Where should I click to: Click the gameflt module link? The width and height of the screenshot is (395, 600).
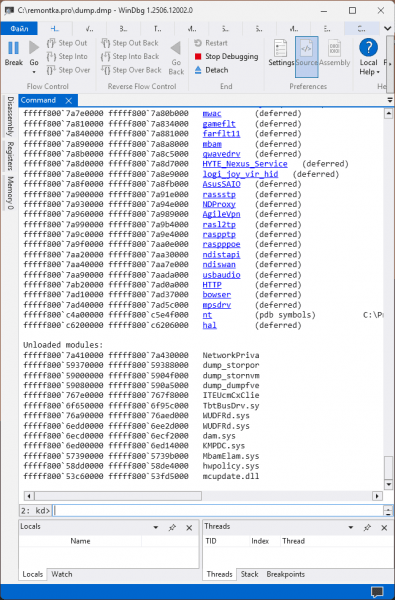coord(219,124)
